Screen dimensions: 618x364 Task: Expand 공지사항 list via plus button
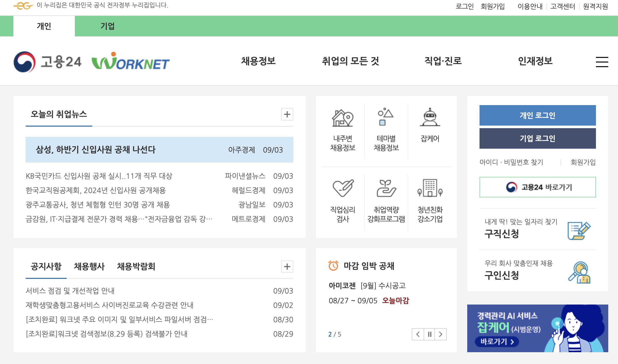coord(287,267)
